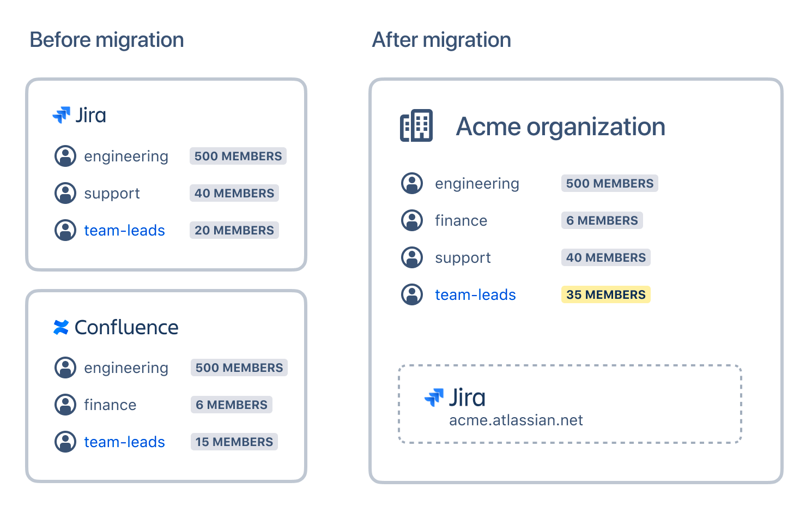Viewport: 812px width, 518px height.
Task: Click the Jira logo above acme.atlassian.net
Action: (x=434, y=397)
